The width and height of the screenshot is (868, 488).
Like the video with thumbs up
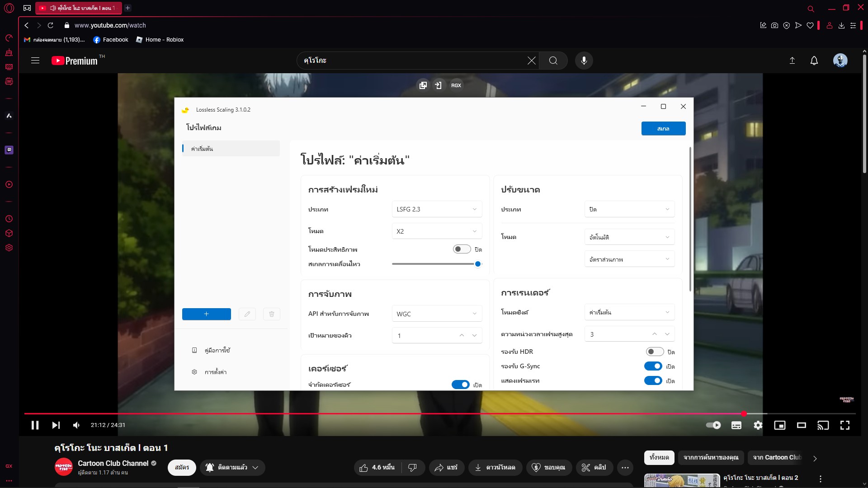[x=377, y=468]
